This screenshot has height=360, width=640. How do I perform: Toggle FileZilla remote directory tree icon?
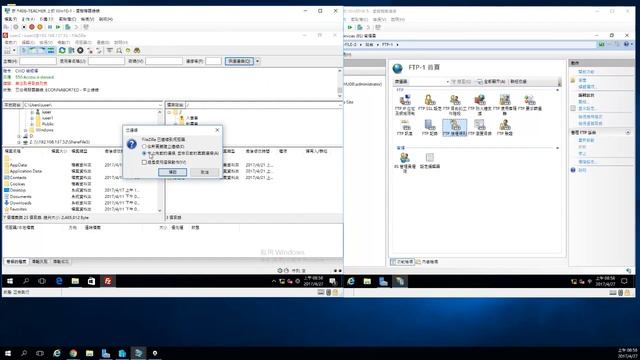(x=42, y=50)
